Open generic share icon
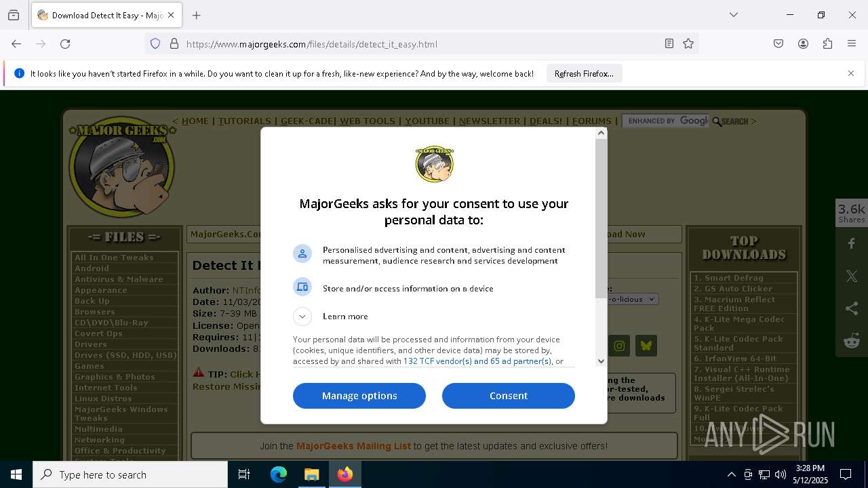 point(852,308)
